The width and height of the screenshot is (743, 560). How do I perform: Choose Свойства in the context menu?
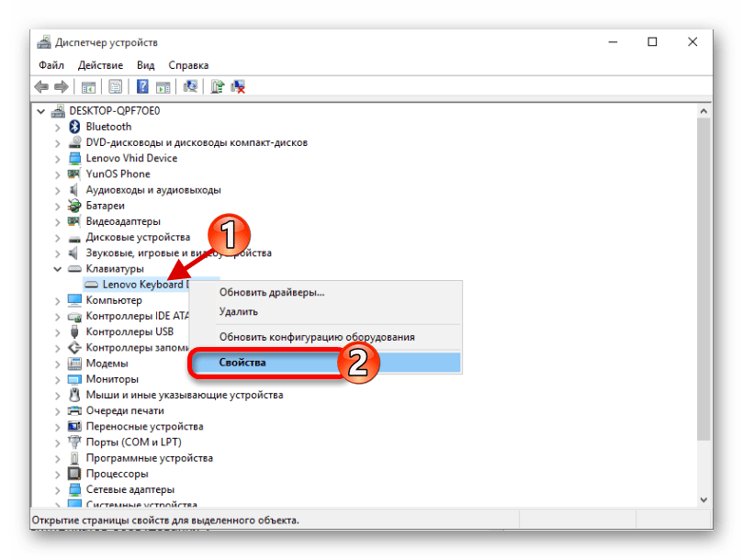coord(242,362)
